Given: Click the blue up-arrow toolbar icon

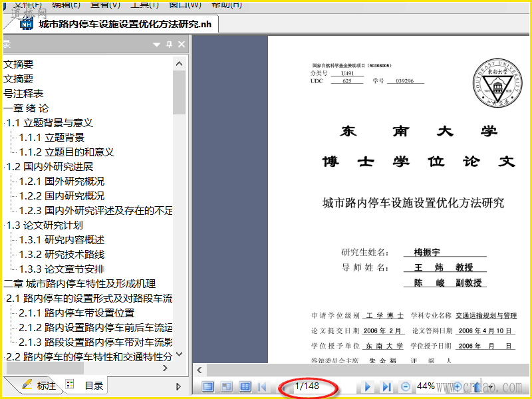Looking at the screenshot, I should click(x=477, y=386).
